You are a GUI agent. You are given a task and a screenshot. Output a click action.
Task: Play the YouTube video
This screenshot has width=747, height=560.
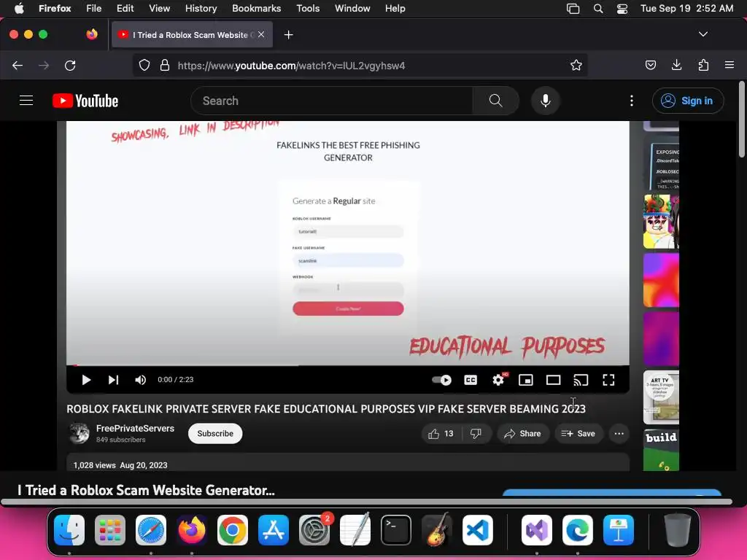click(x=86, y=380)
